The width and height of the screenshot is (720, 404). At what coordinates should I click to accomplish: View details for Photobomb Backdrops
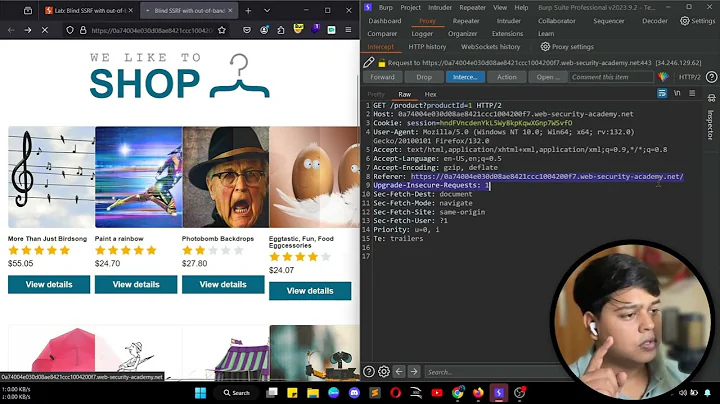click(223, 285)
